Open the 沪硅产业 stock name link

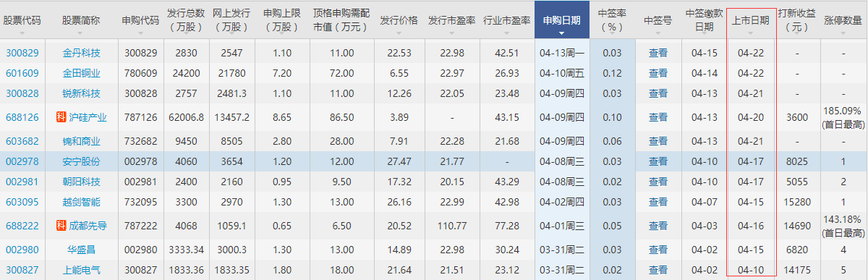click(x=88, y=117)
